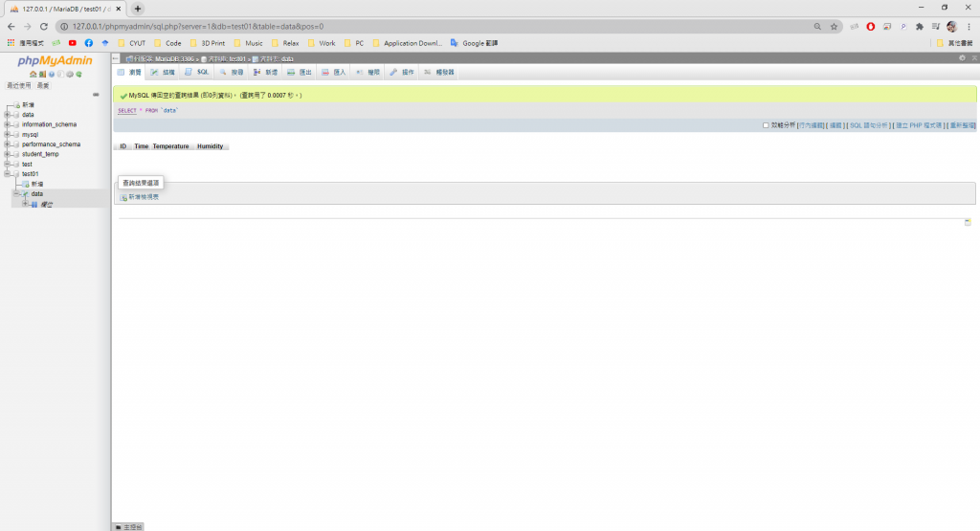Open a new browser tab with the plus
Screen dimensions: 980x531
138,9
